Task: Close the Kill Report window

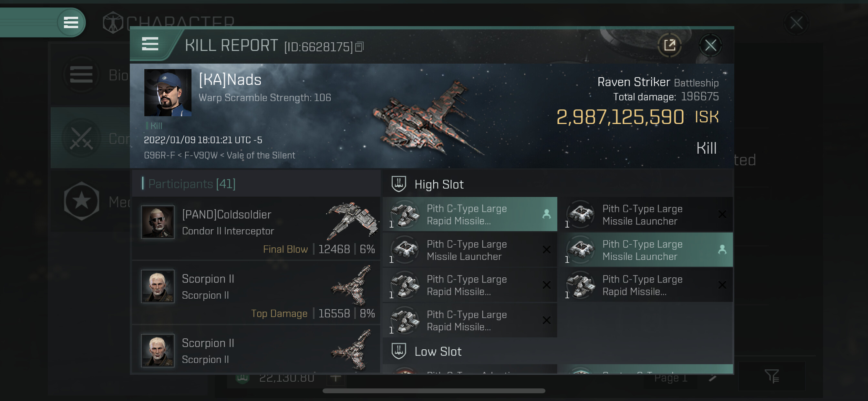Action: [710, 45]
